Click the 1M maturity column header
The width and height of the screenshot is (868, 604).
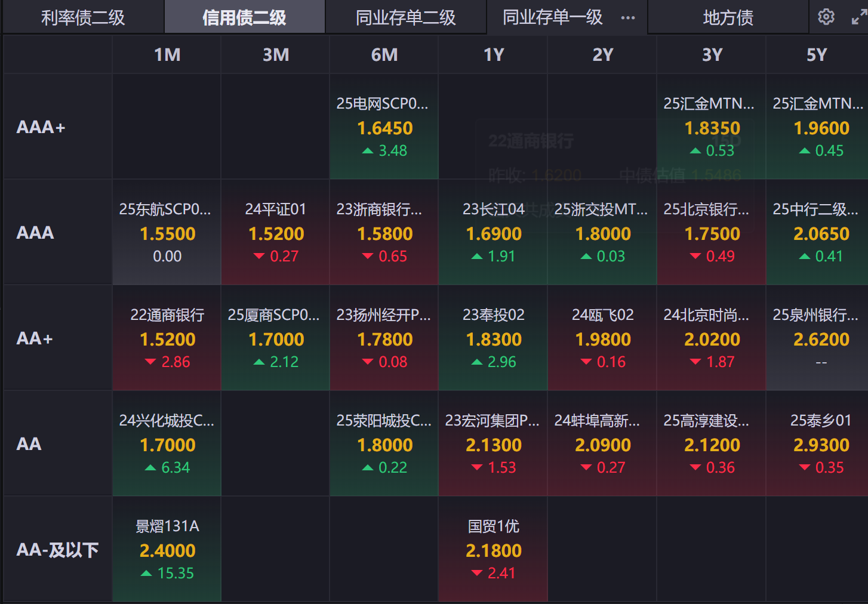(x=167, y=55)
